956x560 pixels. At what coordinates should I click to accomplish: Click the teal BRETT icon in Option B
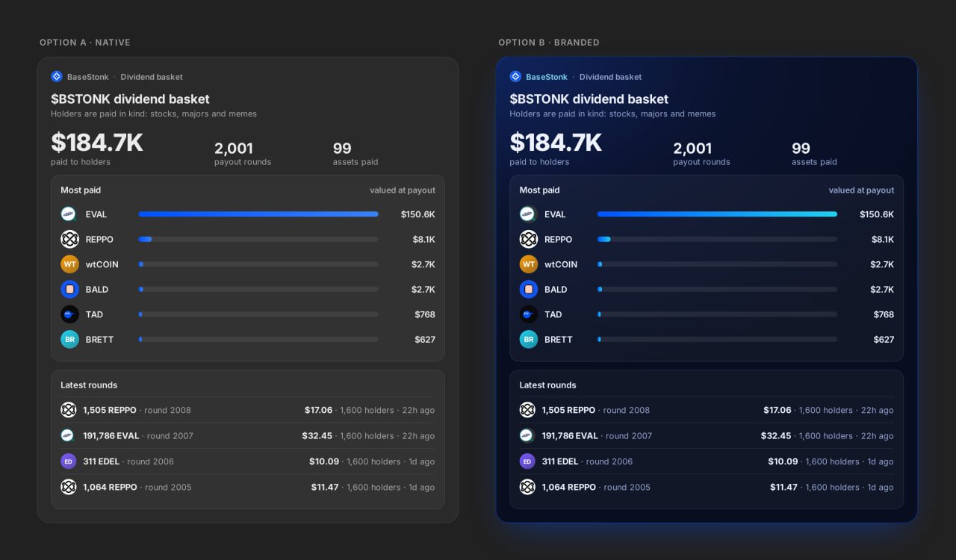tap(528, 339)
